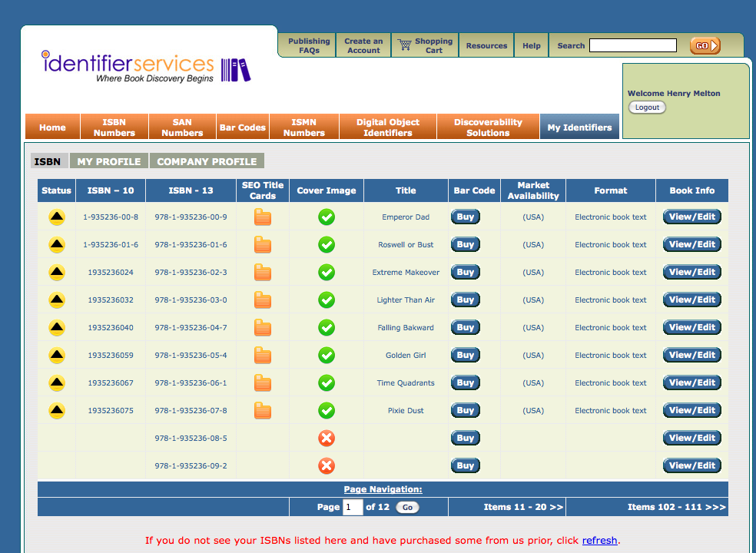Open SEO title card folder for Pixie Dust
Viewport: 756px width, 553px height.
tap(262, 411)
